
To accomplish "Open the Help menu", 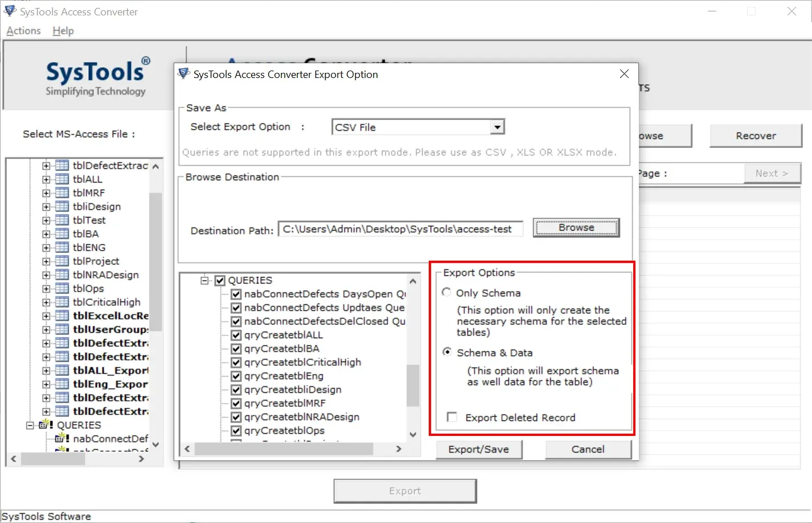I will pyautogui.click(x=63, y=31).
